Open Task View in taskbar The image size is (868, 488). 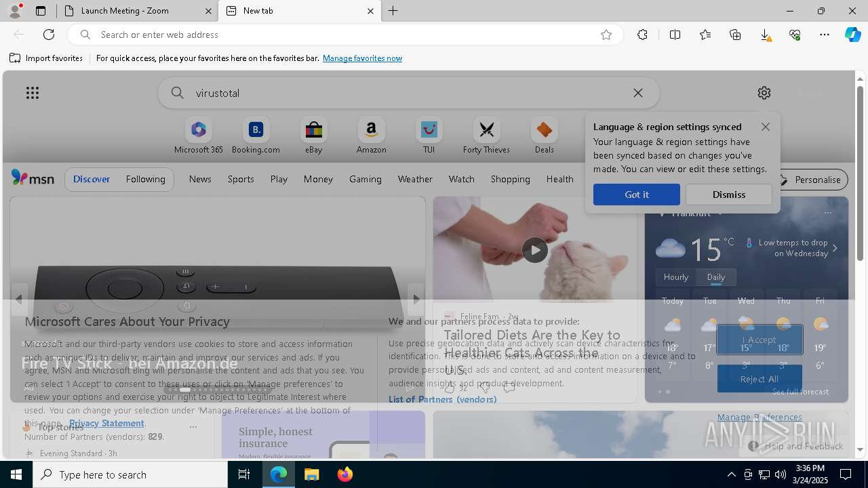point(244,474)
